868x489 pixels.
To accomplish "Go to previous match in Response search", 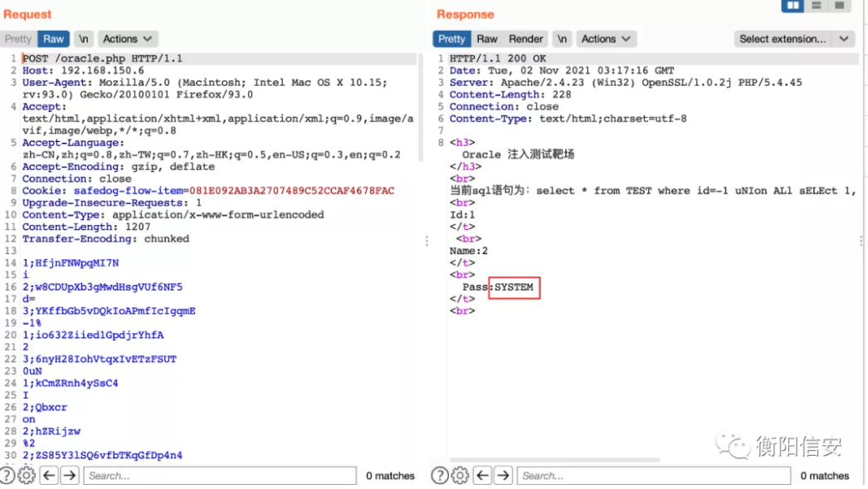I will coord(482,476).
